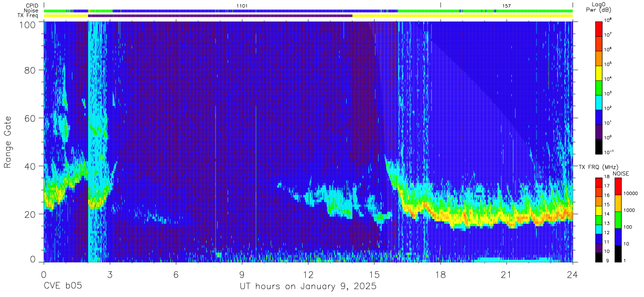
Task: Click the purple 10–11 MHz TX frequency swatch
Action: (599, 248)
